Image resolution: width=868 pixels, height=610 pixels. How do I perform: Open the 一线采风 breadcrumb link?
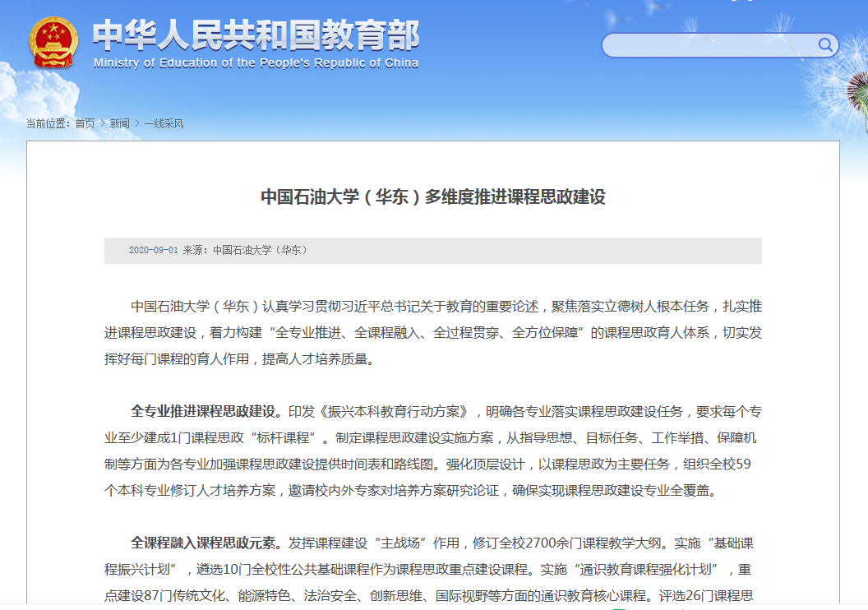[164, 123]
